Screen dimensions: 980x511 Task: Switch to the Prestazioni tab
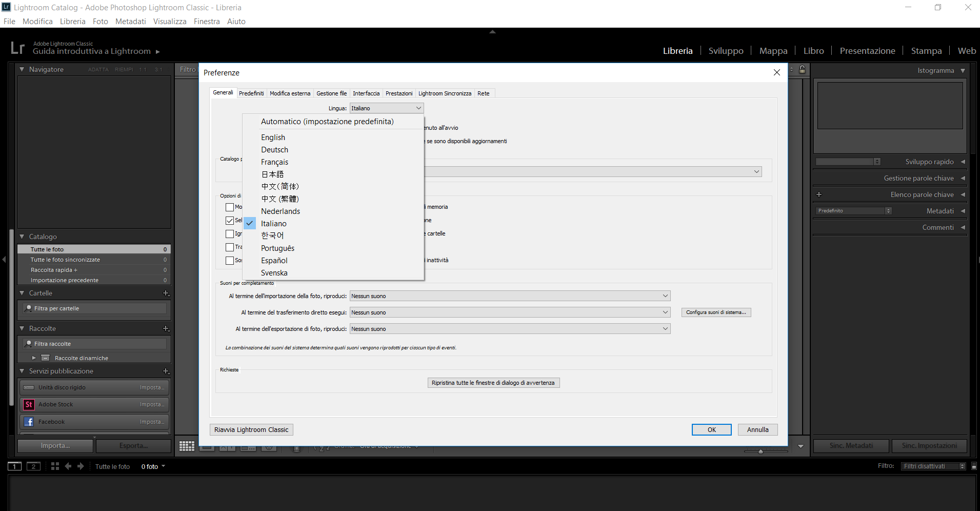[399, 93]
